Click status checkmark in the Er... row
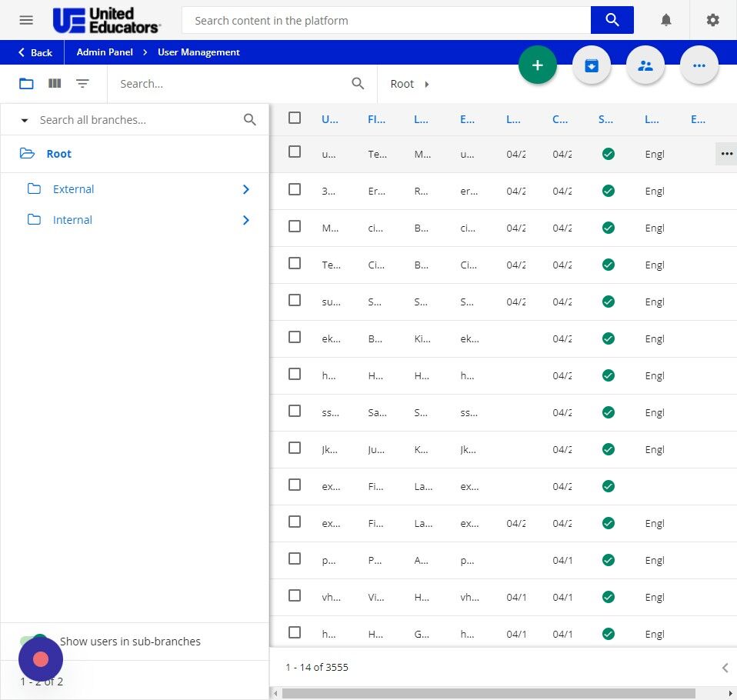 (x=609, y=191)
